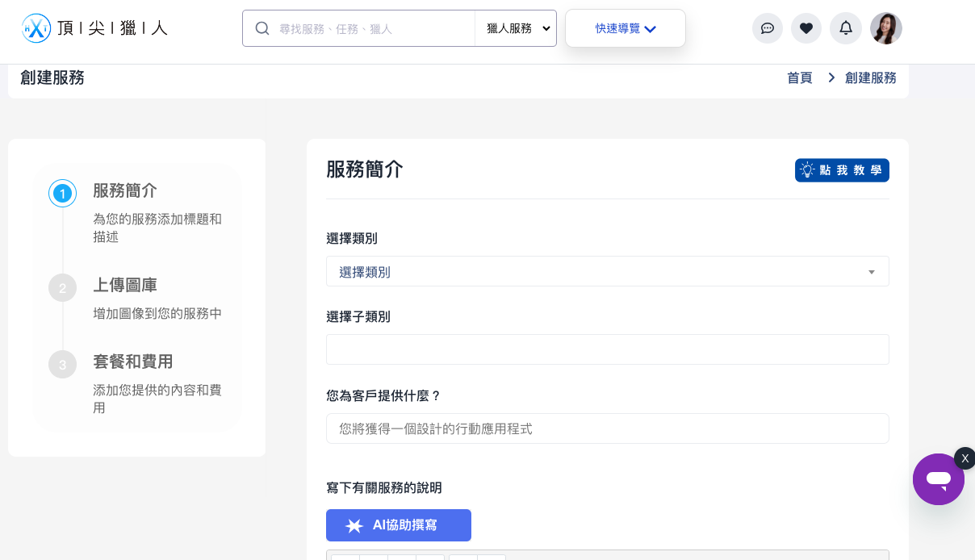Click the 選擇子類別 subcategory field
Image resolution: width=975 pixels, height=560 pixels.
pyautogui.click(x=608, y=349)
